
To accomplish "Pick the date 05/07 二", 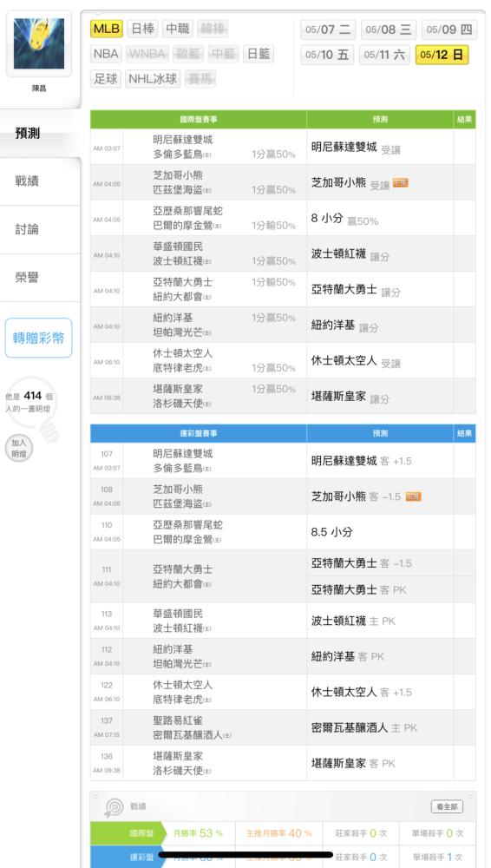I will [328, 30].
